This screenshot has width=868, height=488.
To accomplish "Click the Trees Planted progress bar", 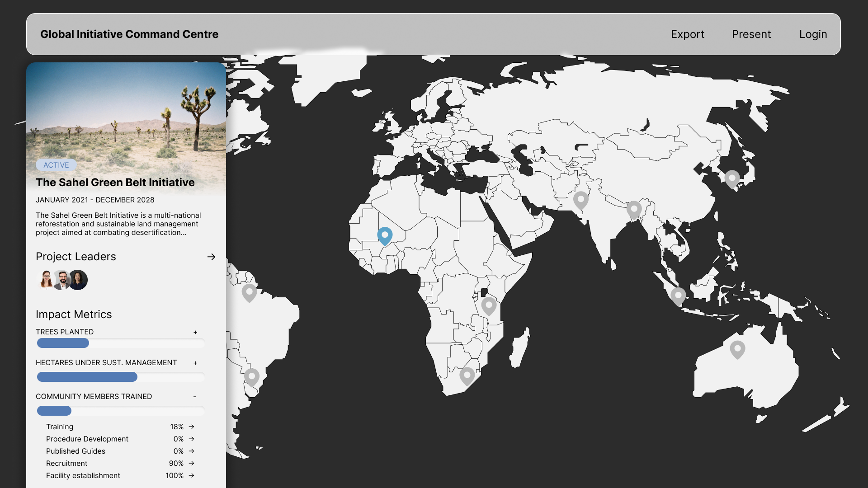I will pyautogui.click(x=120, y=343).
